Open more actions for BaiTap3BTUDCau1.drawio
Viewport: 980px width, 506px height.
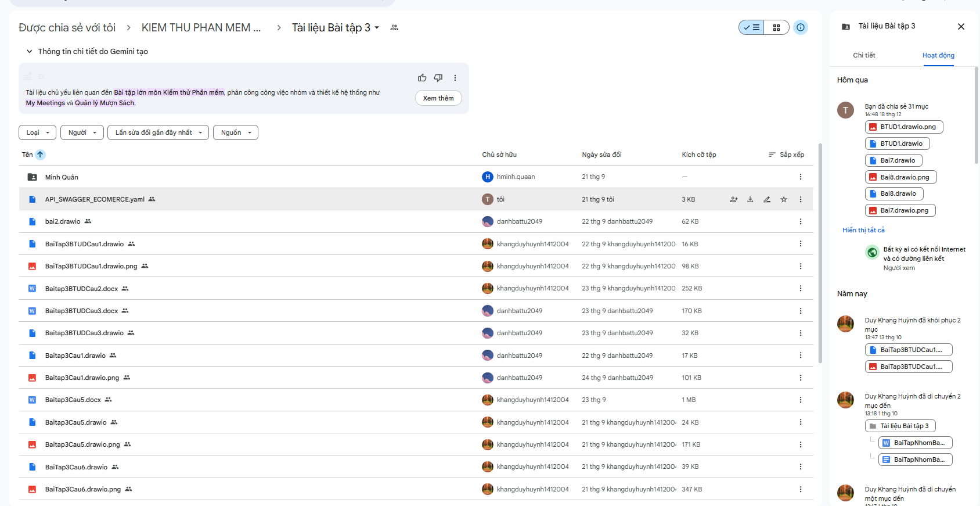click(x=801, y=244)
